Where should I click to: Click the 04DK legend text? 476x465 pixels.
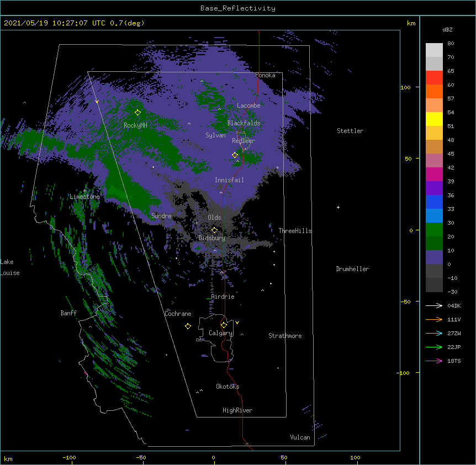454,305
